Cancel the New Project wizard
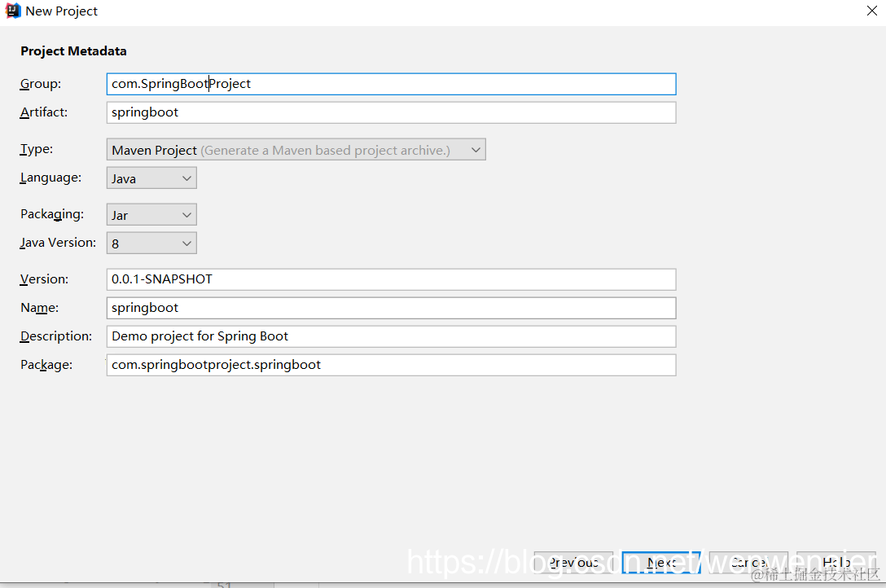The width and height of the screenshot is (886, 588). (748, 563)
